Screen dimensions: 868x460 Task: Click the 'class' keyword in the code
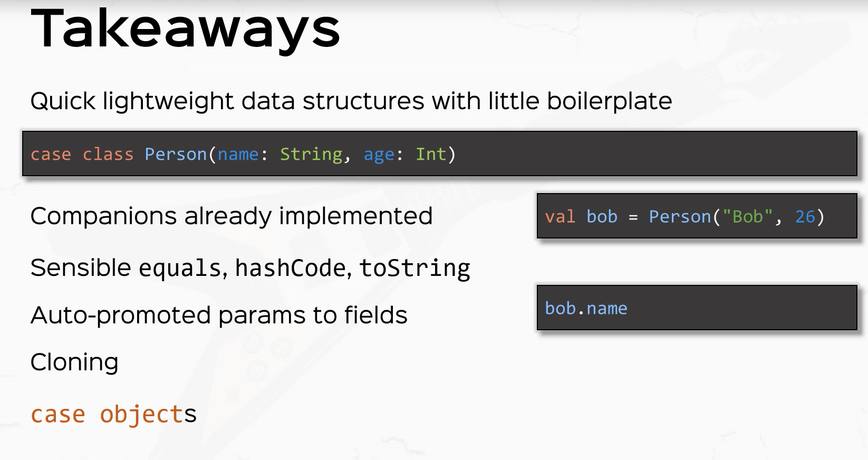(108, 154)
